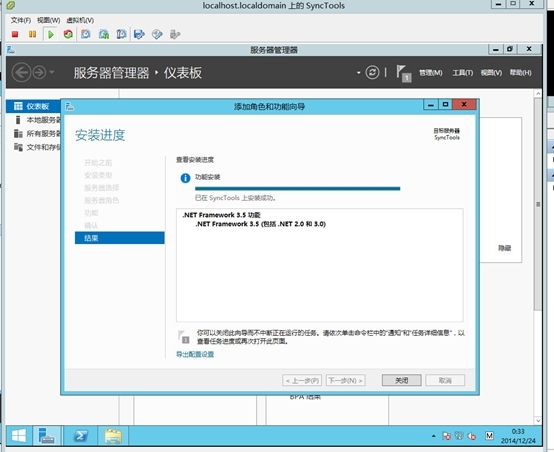Click the Windows Start button
The image size is (554, 452).
pos(19,436)
